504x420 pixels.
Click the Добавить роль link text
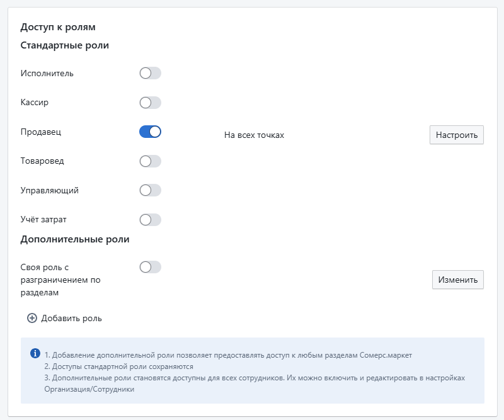71,318
